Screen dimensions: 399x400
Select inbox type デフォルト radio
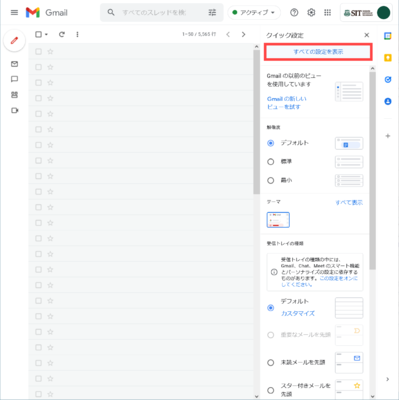point(271,308)
